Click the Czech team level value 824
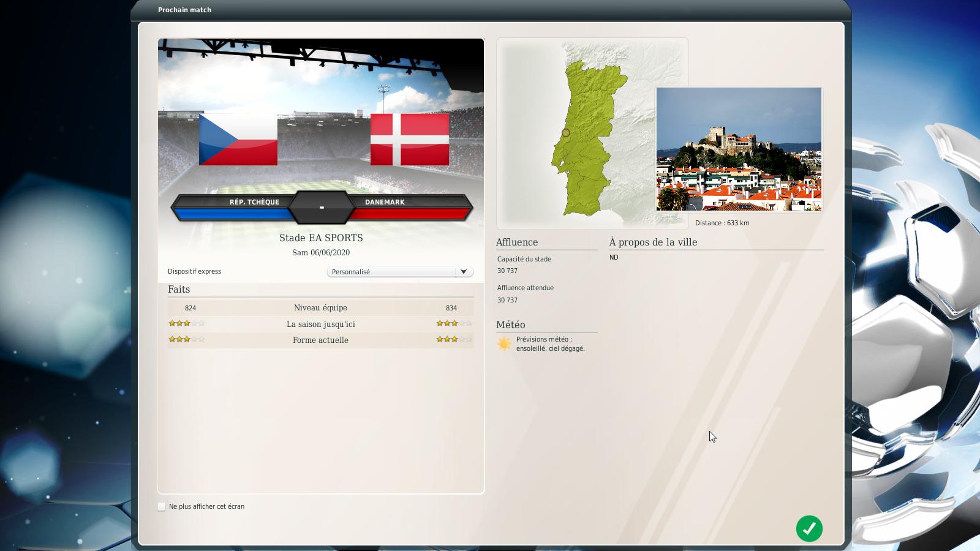The width and height of the screenshot is (980, 551). tap(190, 308)
